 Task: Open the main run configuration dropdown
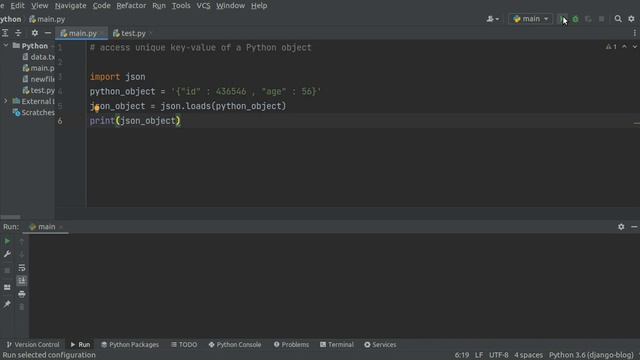pos(531,19)
